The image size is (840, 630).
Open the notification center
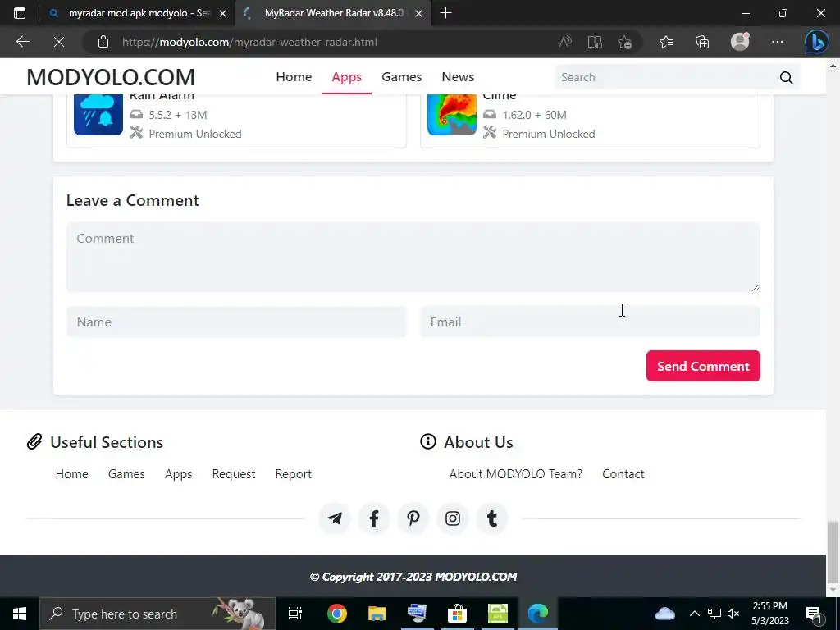[x=814, y=614]
